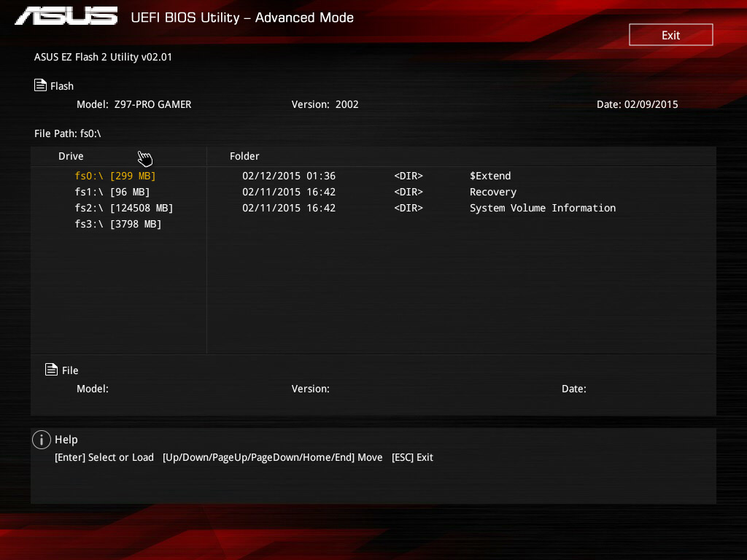The height and width of the screenshot is (560, 747).
Task: Click the File Path fs0:\ text
Action: tap(68, 133)
